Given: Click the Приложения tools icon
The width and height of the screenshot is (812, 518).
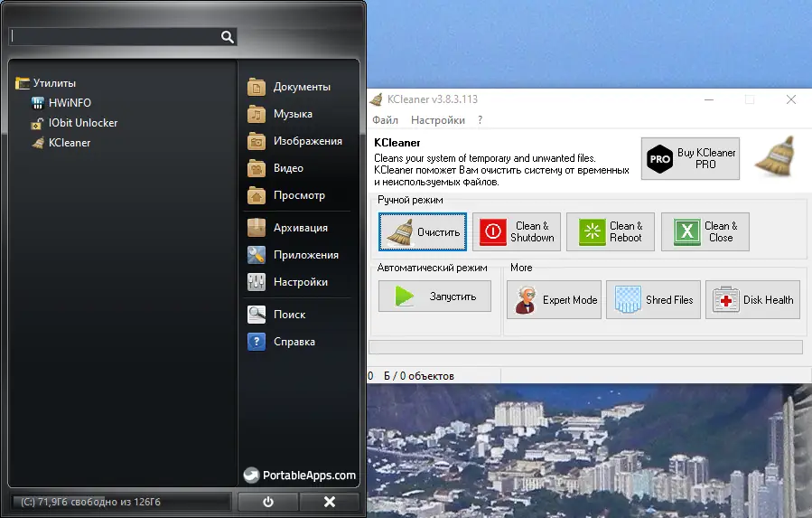Looking at the screenshot, I should coord(257,255).
